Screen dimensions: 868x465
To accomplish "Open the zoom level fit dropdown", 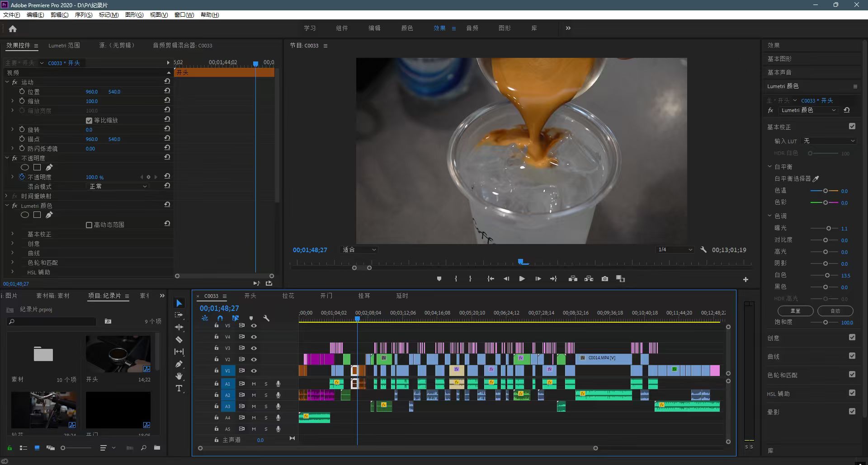I will 359,249.
